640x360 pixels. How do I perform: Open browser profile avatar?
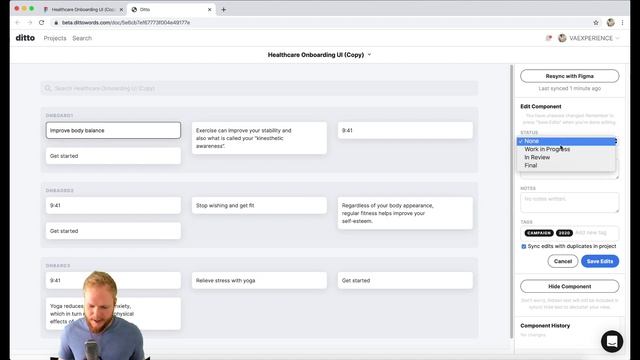point(611,22)
